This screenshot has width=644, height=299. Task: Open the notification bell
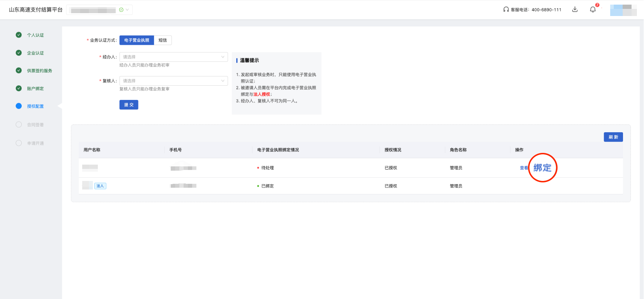pyautogui.click(x=593, y=10)
